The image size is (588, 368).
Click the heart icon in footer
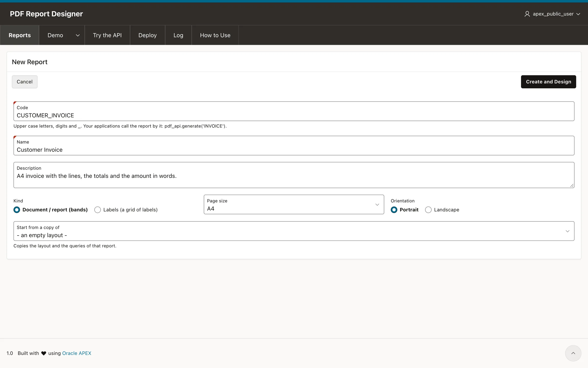click(x=44, y=353)
